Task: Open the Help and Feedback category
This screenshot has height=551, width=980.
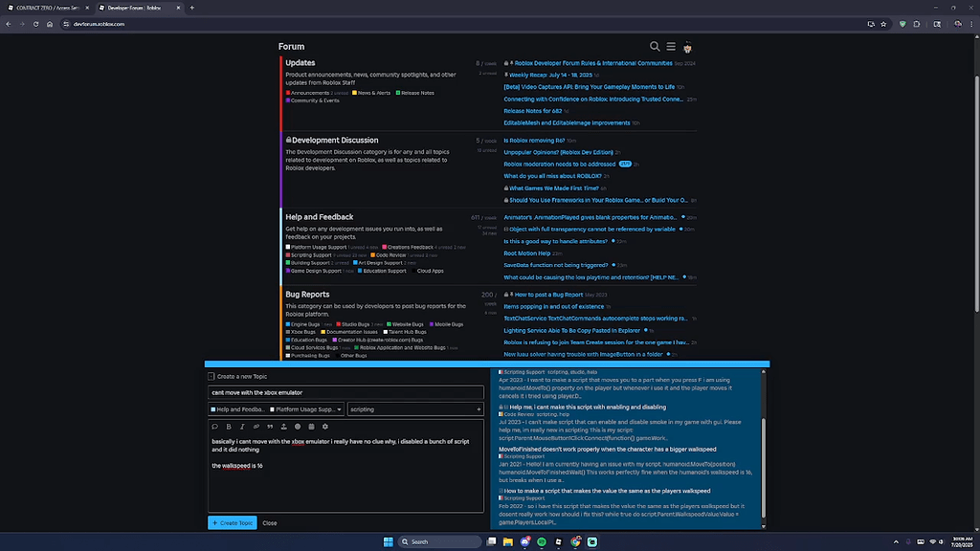Action: point(320,217)
